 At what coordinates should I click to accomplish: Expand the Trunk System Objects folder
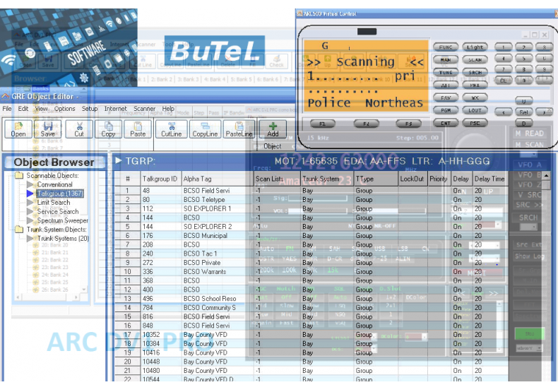19,229
